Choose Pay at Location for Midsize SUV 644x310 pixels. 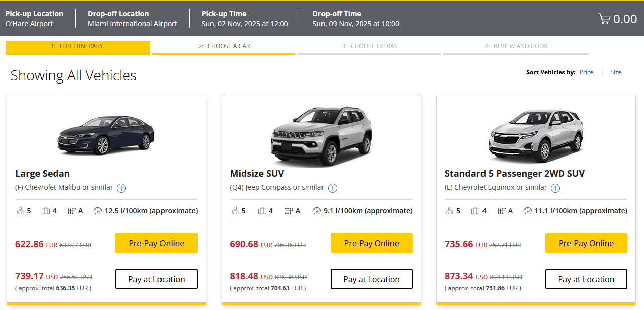[371, 279]
